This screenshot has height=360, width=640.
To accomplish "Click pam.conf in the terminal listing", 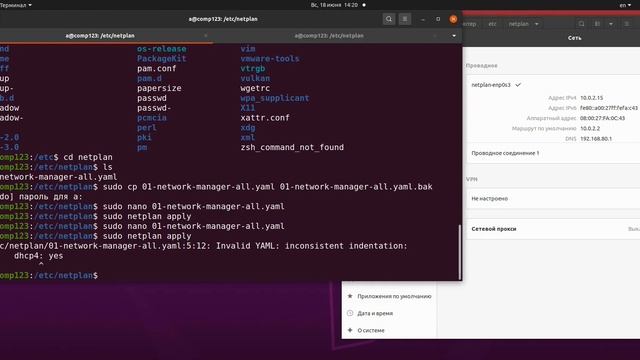I will click(157, 69).
